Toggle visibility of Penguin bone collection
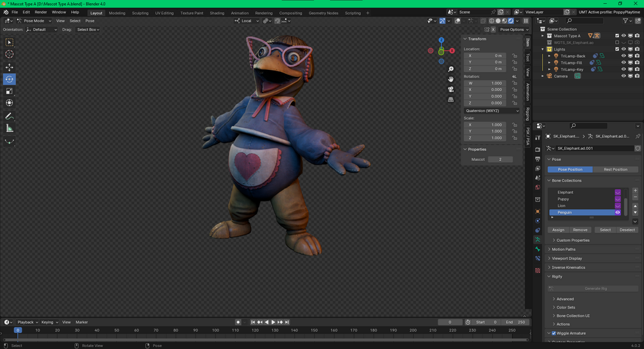The image size is (644, 349). coord(618,212)
